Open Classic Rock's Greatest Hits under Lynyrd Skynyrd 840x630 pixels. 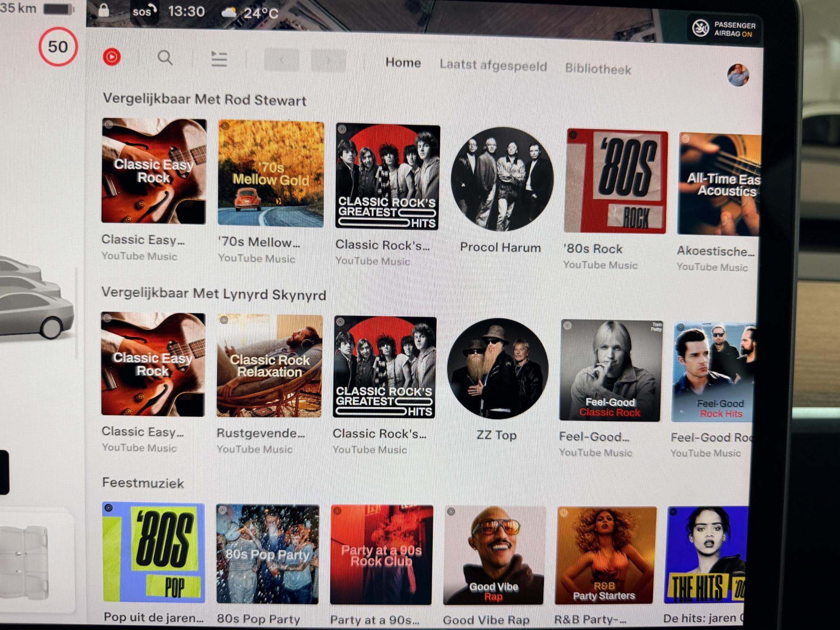pyautogui.click(x=385, y=367)
